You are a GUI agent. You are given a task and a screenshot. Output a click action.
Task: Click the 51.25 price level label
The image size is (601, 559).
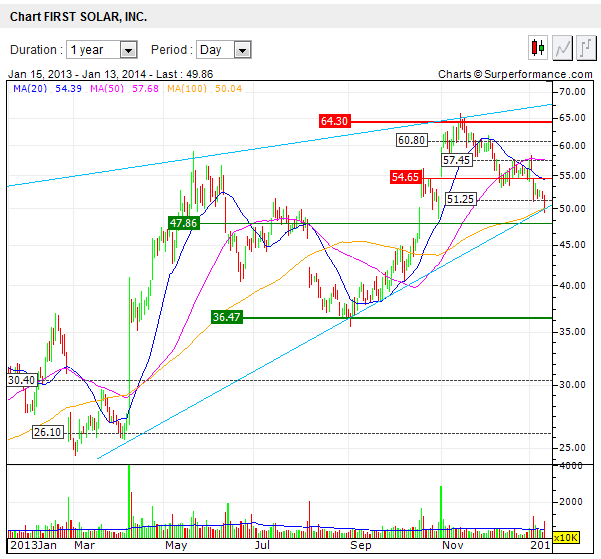(461, 199)
